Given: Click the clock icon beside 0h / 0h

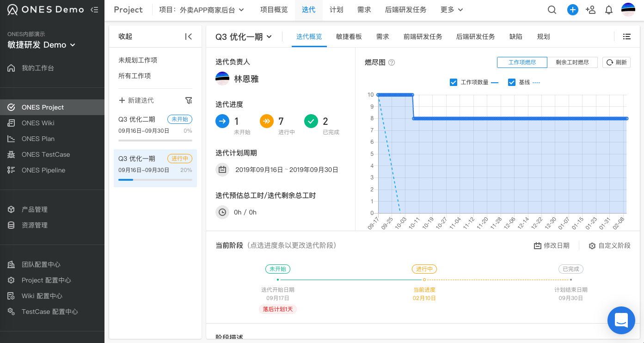Looking at the screenshot, I should [222, 212].
